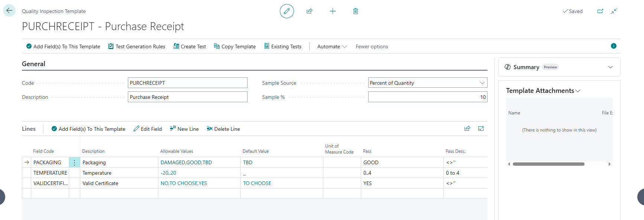
Task: Share the Lines section via icon
Action: click(x=467, y=129)
